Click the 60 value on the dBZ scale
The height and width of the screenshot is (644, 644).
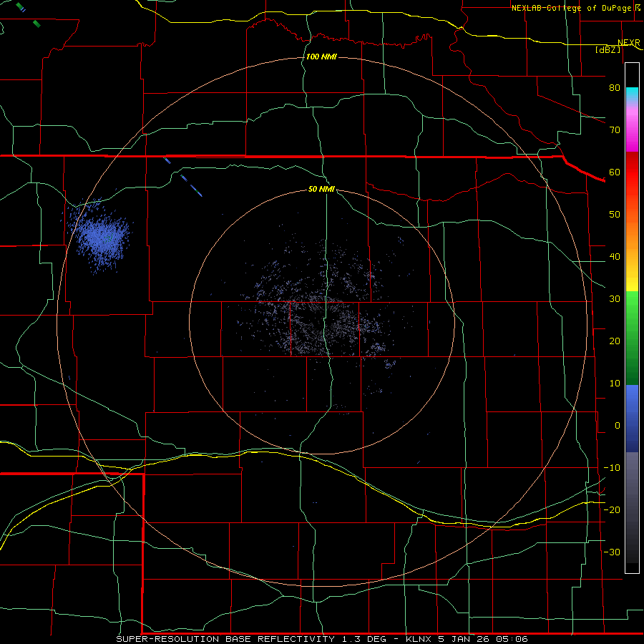(615, 172)
